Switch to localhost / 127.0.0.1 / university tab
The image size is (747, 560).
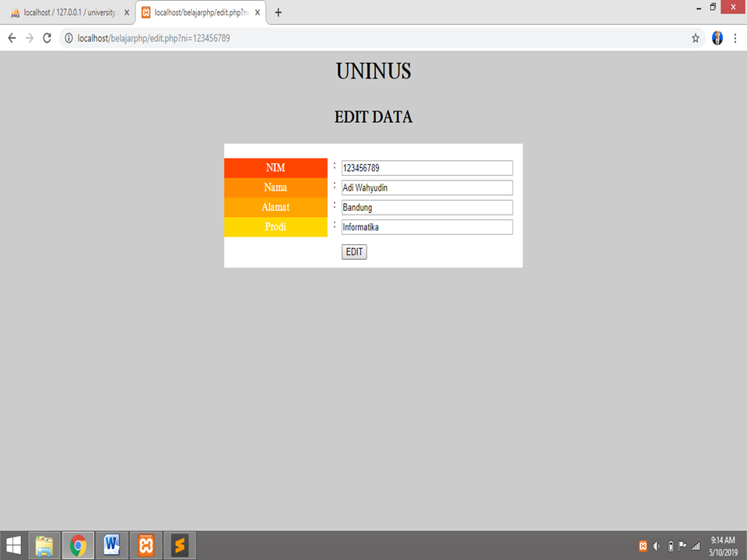point(68,13)
